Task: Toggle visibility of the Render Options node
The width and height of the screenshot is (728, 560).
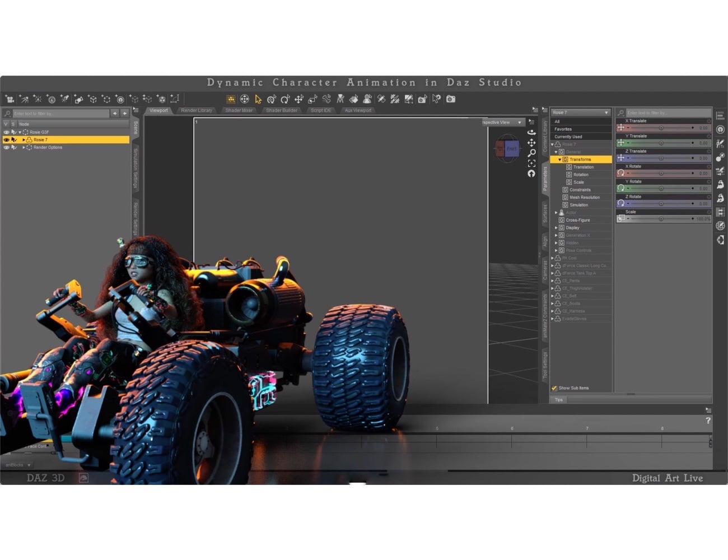Action: click(6, 147)
